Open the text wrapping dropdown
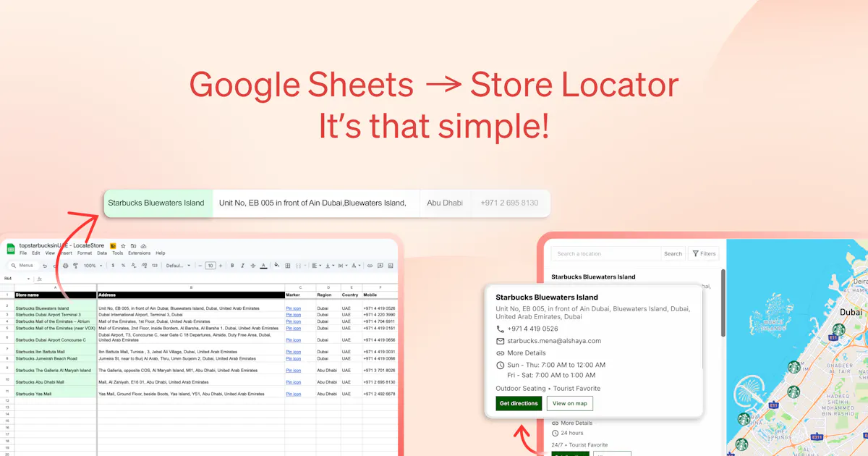This screenshot has height=456, width=868. tap(343, 266)
